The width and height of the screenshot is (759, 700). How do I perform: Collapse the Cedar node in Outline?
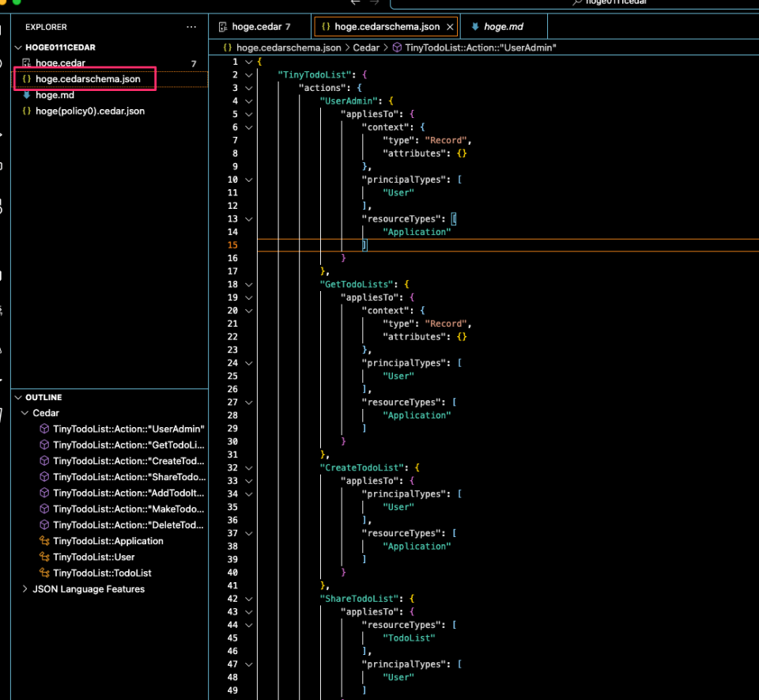coord(25,413)
